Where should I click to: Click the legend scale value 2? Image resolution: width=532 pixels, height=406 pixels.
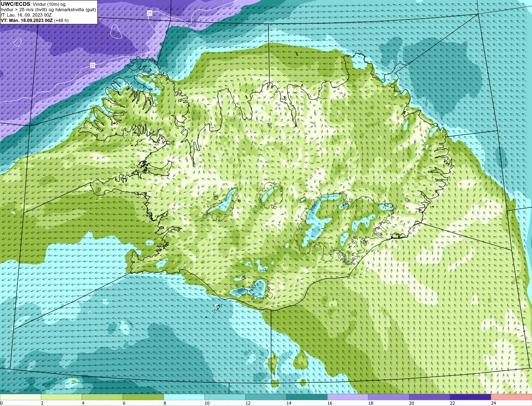pyautogui.click(x=42, y=403)
